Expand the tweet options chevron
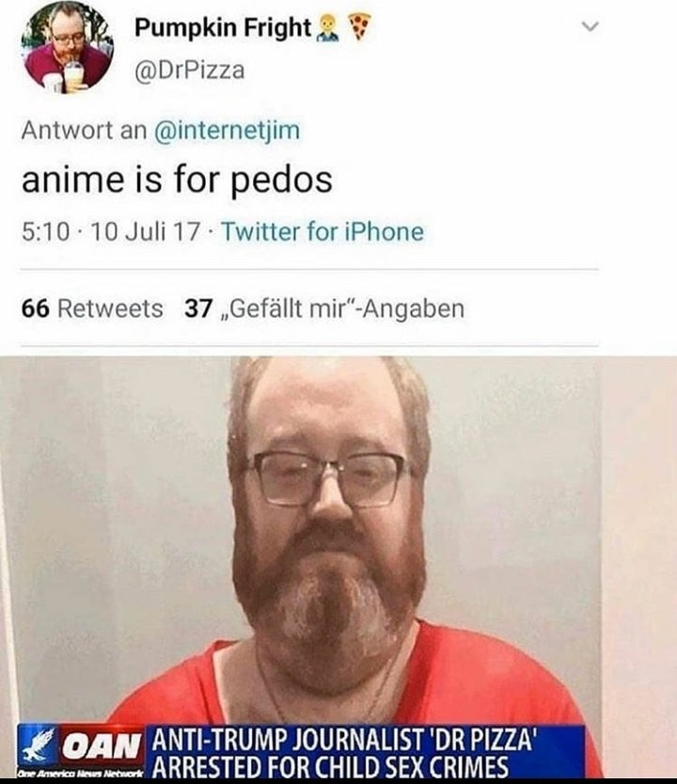Screen dimensions: 677x784 590,26
